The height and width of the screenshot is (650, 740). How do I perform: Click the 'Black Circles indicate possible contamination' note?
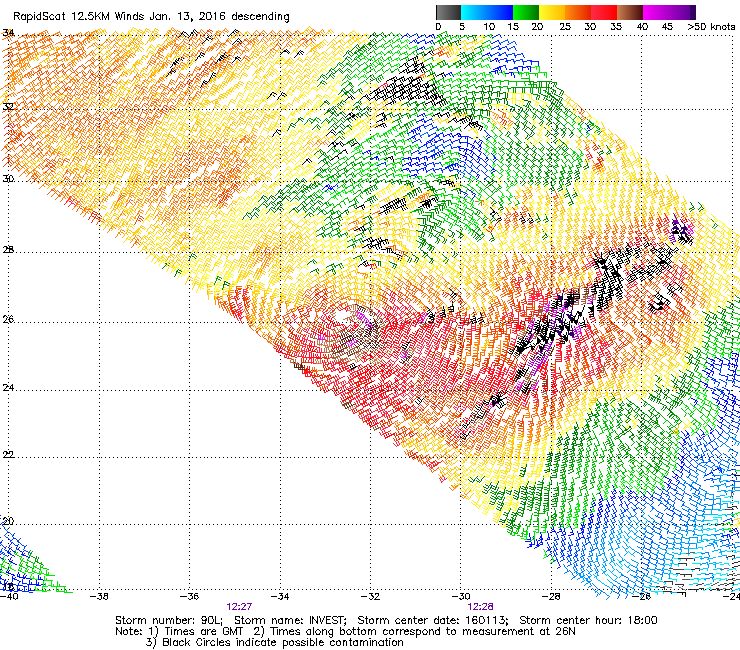click(283, 642)
